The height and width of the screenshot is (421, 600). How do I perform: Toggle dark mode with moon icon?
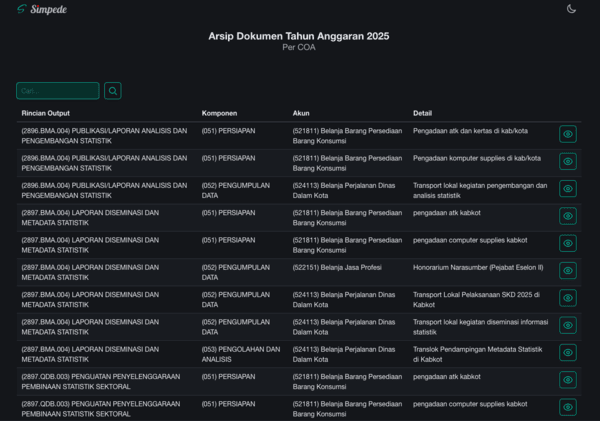(x=571, y=9)
